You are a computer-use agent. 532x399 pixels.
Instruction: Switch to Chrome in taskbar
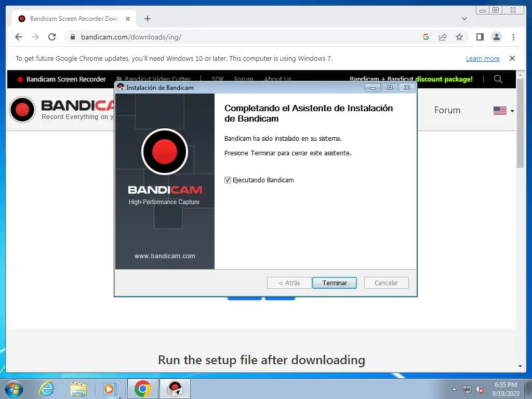pyautogui.click(x=142, y=389)
